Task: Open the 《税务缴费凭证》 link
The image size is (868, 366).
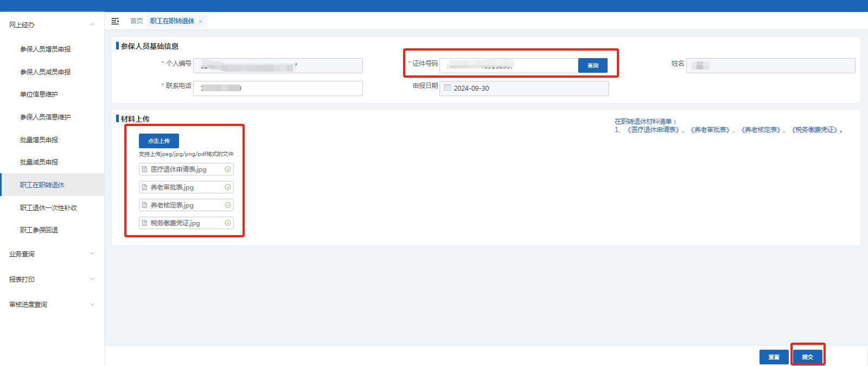Action: (815, 130)
